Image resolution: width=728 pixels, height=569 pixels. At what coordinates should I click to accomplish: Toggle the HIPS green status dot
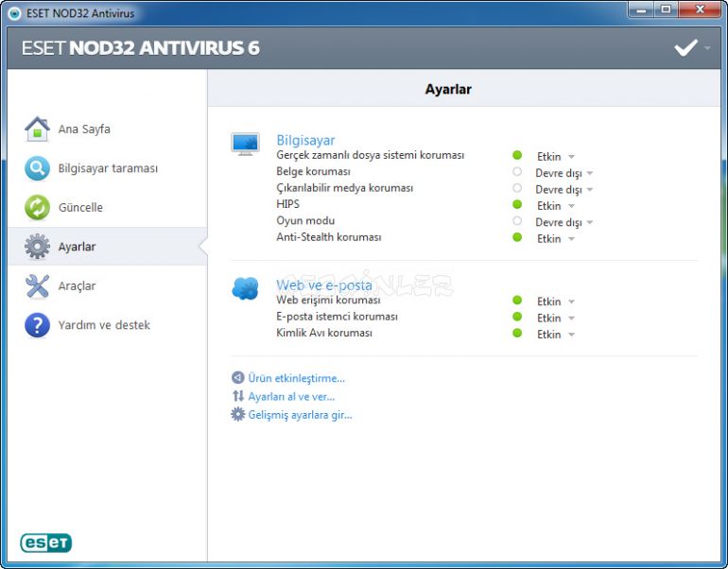(517, 204)
